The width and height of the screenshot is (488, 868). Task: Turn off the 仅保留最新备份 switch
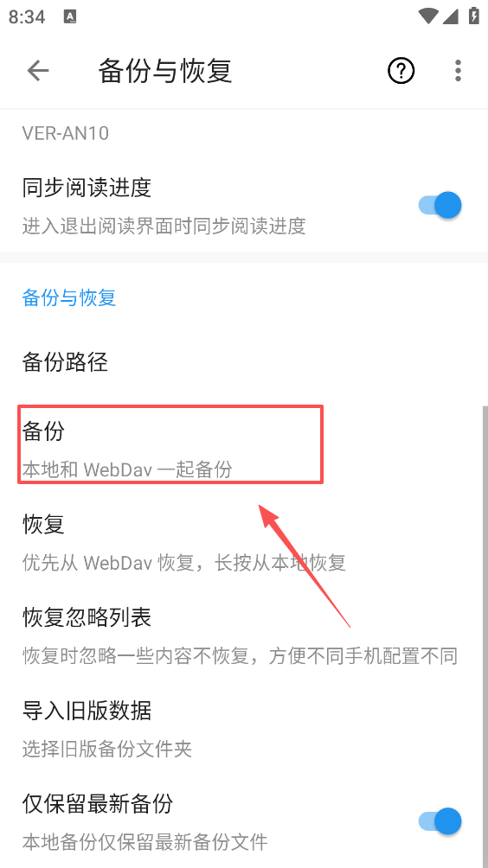pyautogui.click(x=440, y=821)
